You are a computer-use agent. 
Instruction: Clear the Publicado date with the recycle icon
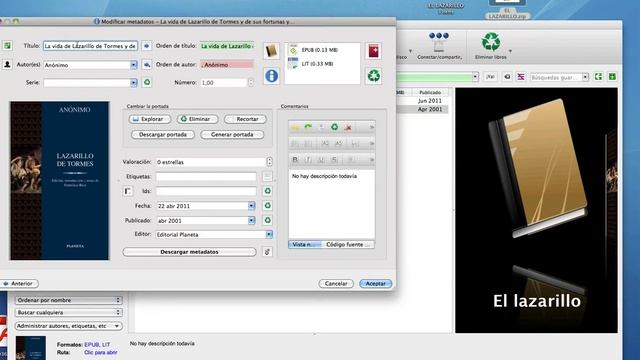click(267, 220)
